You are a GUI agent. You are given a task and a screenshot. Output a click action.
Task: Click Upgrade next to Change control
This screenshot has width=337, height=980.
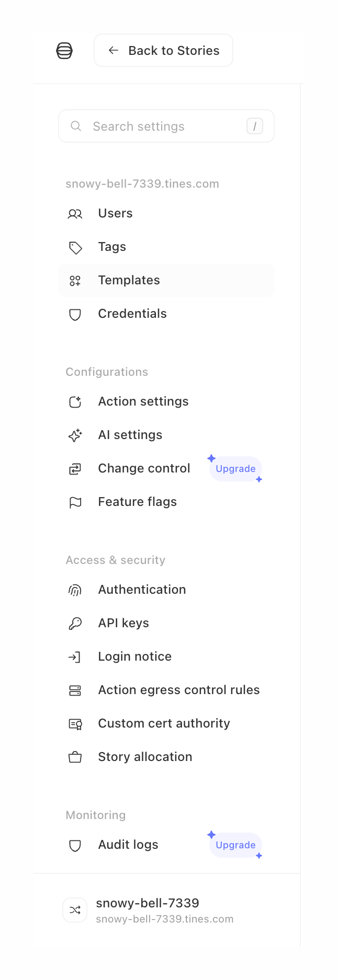point(235,469)
